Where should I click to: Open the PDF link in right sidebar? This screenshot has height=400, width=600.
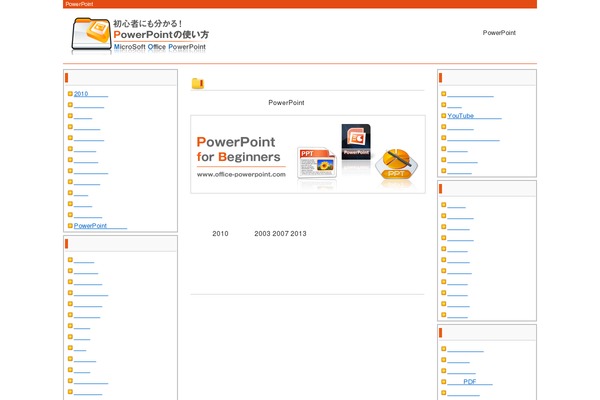tap(470, 382)
